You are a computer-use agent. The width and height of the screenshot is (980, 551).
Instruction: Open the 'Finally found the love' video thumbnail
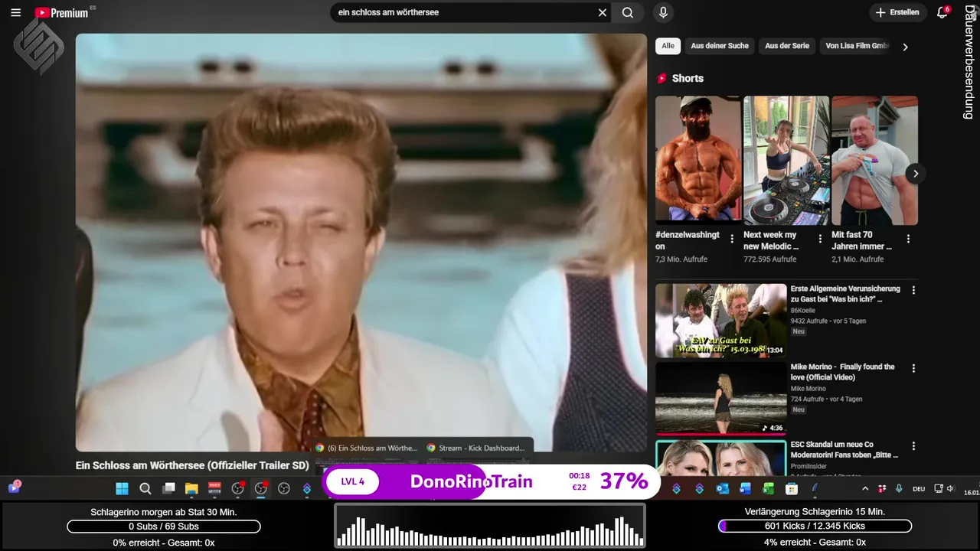pos(720,399)
